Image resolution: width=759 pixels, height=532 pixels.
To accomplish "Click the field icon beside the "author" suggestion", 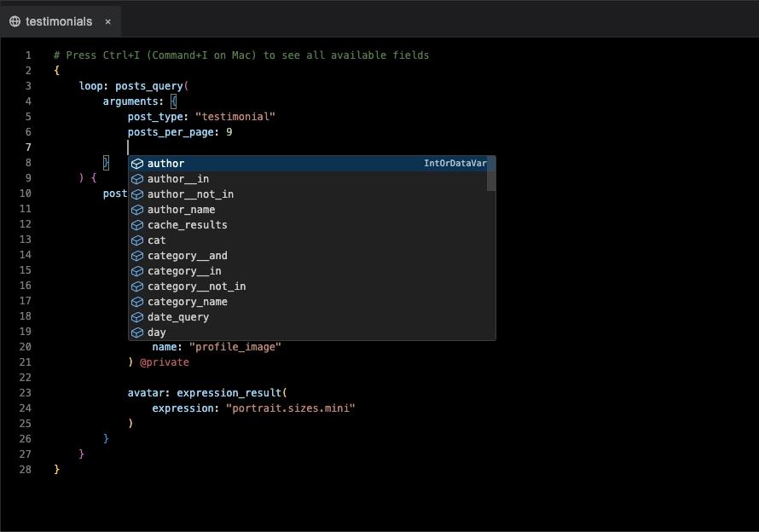I will point(137,163).
